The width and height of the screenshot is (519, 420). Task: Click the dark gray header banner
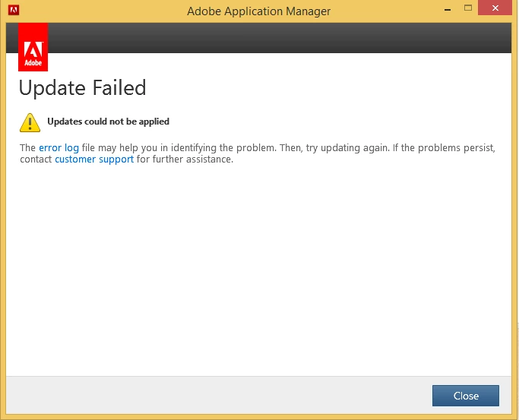coord(281,38)
